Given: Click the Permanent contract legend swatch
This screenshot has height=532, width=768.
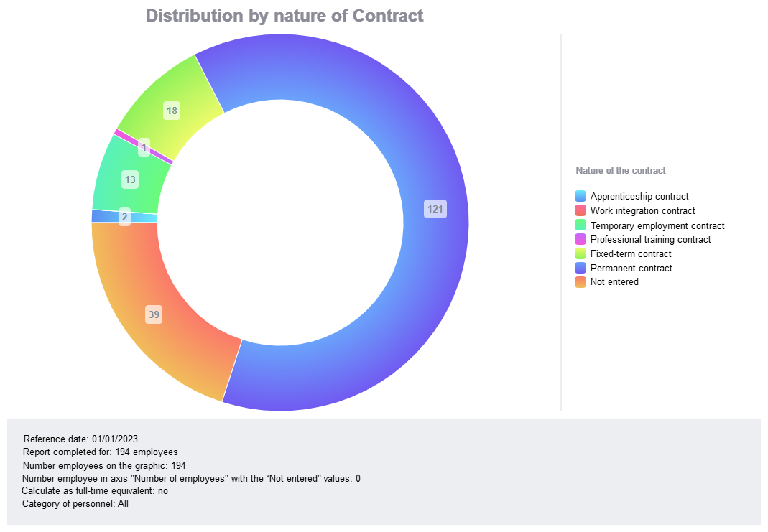Looking at the screenshot, I should pyautogui.click(x=580, y=268).
